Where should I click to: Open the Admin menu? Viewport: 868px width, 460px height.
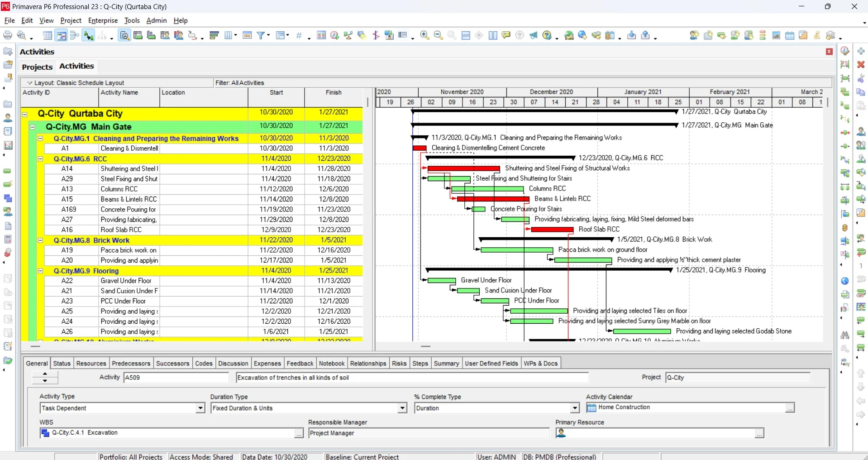(157, 20)
